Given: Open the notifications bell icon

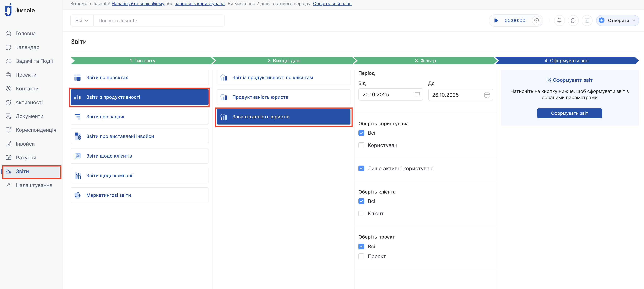Looking at the screenshot, I should 560,21.
